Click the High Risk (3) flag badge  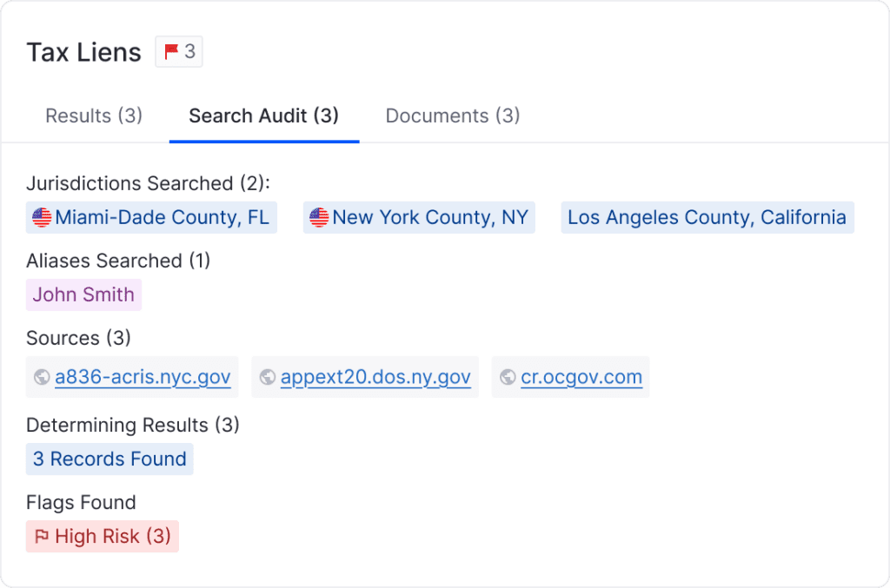pos(103,537)
